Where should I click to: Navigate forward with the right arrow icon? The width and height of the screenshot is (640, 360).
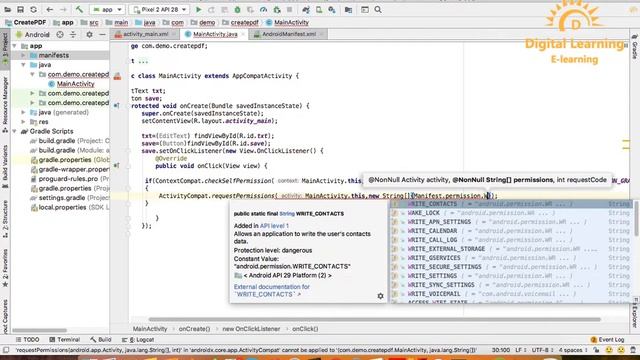click(63, 9)
